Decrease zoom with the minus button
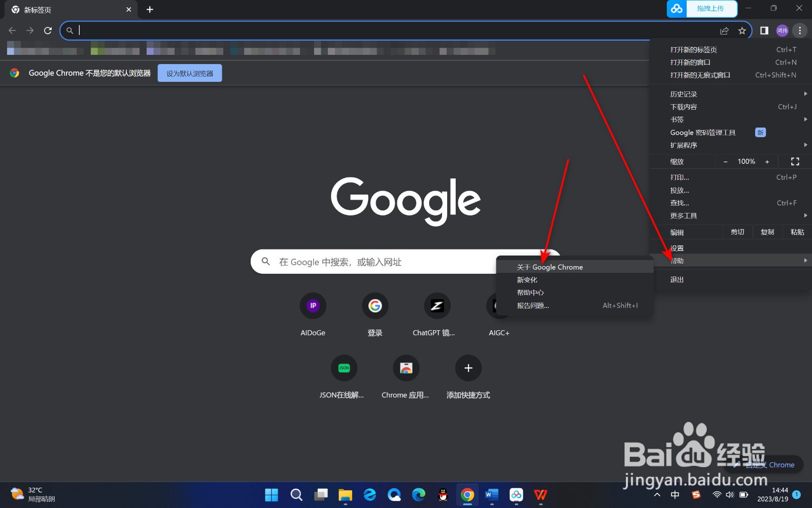 click(x=725, y=162)
